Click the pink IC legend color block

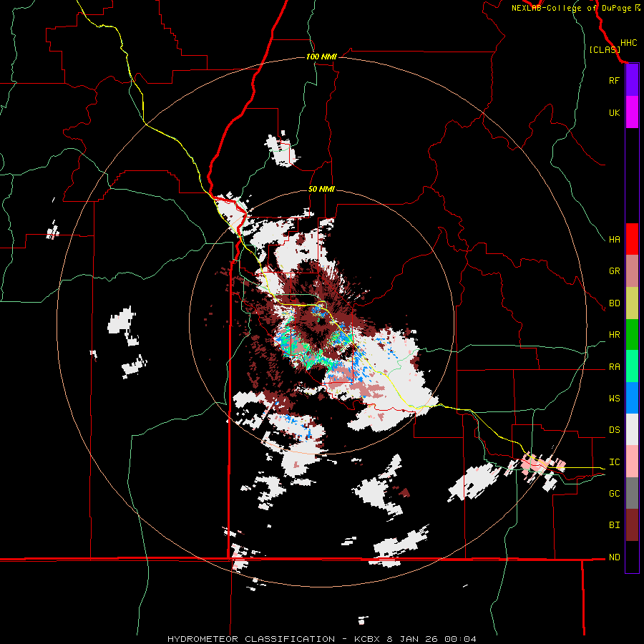pyautogui.click(x=632, y=462)
